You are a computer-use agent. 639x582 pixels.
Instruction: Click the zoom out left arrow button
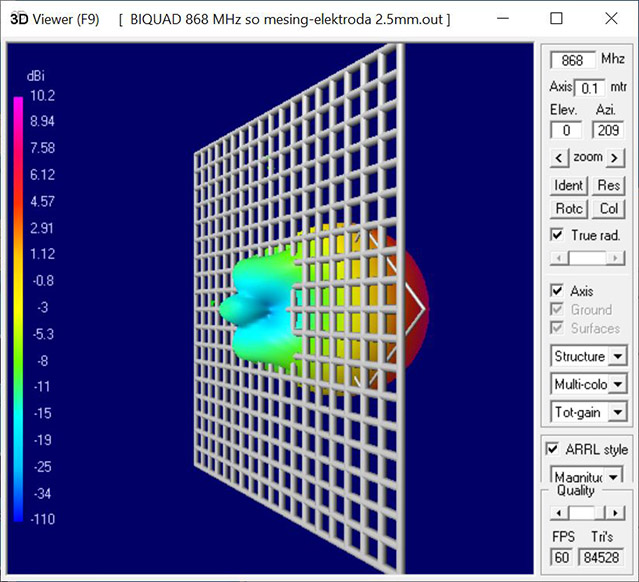tap(559, 158)
